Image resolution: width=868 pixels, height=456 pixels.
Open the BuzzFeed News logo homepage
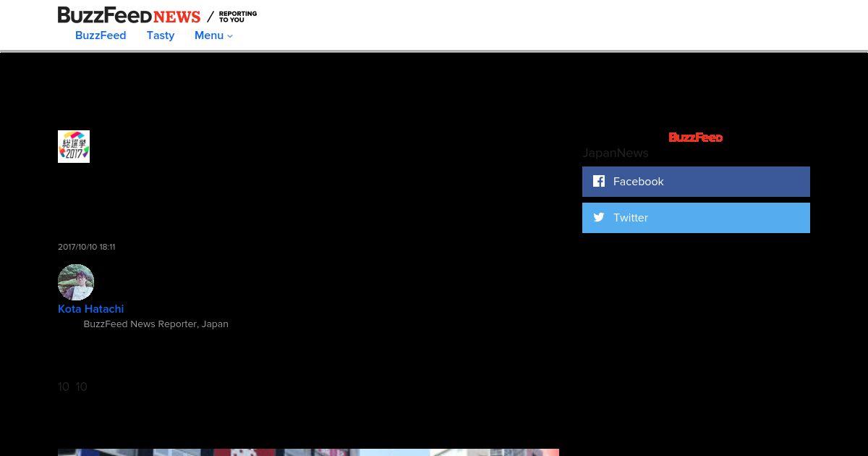click(129, 15)
